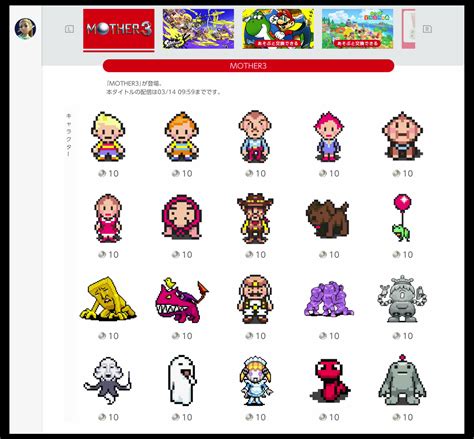Screen dimensions: 474x439
Task: Pick the bald man in blue shirt icon
Action: pyautogui.click(x=255, y=137)
